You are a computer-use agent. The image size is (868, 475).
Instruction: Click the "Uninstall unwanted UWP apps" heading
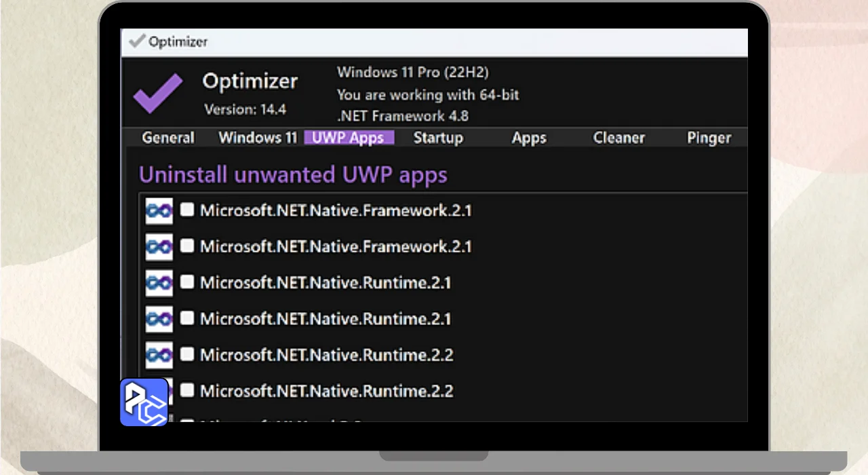(x=293, y=175)
